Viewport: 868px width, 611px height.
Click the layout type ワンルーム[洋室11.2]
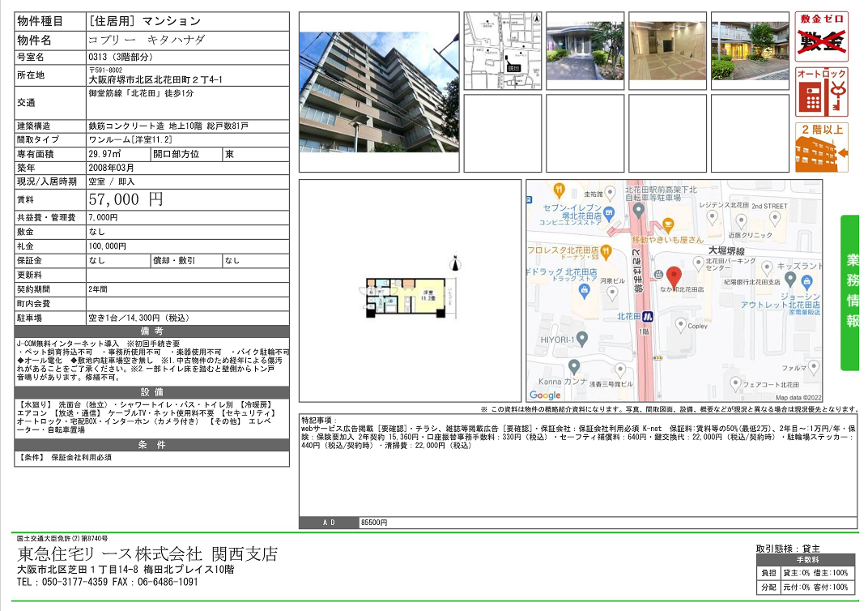[130, 139]
